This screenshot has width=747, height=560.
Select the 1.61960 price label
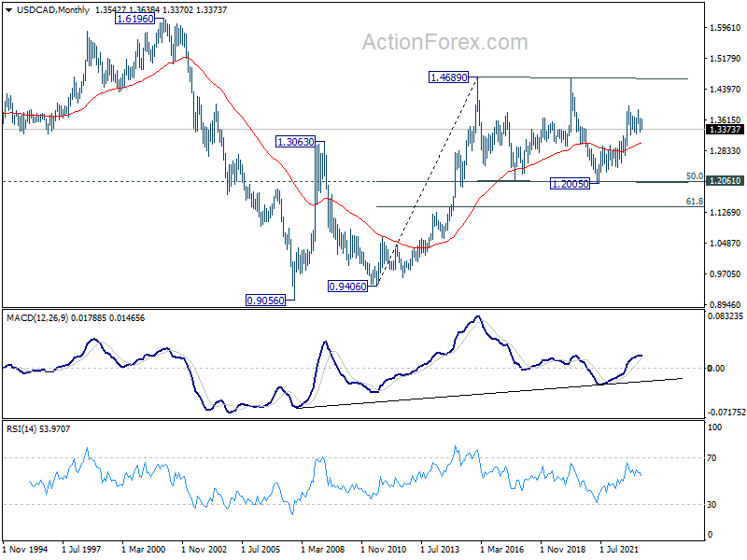[x=135, y=19]
